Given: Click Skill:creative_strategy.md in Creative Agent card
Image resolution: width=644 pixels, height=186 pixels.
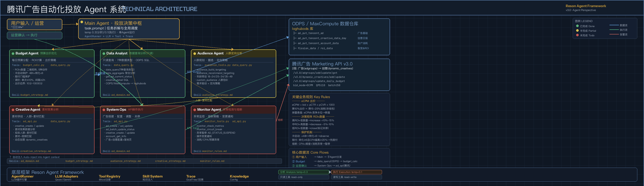Looking at the screenshot, I should click(x=32, y=151).
